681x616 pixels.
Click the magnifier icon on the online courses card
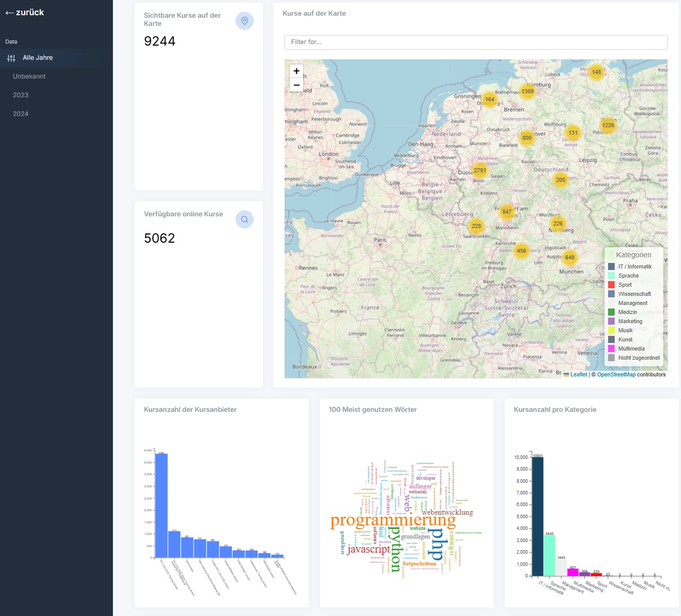pos(244,219)
